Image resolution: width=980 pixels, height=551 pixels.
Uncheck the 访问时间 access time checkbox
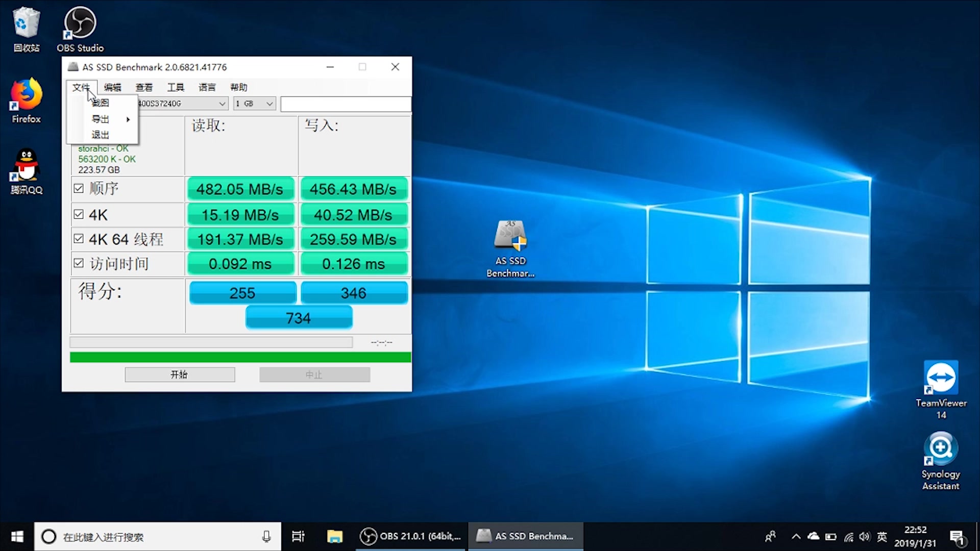pos(79,263)
